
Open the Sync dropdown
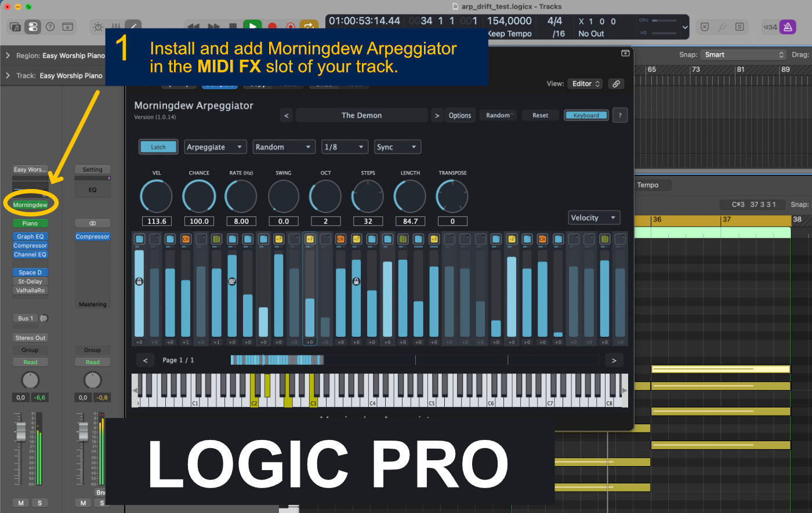coord(397,147)
